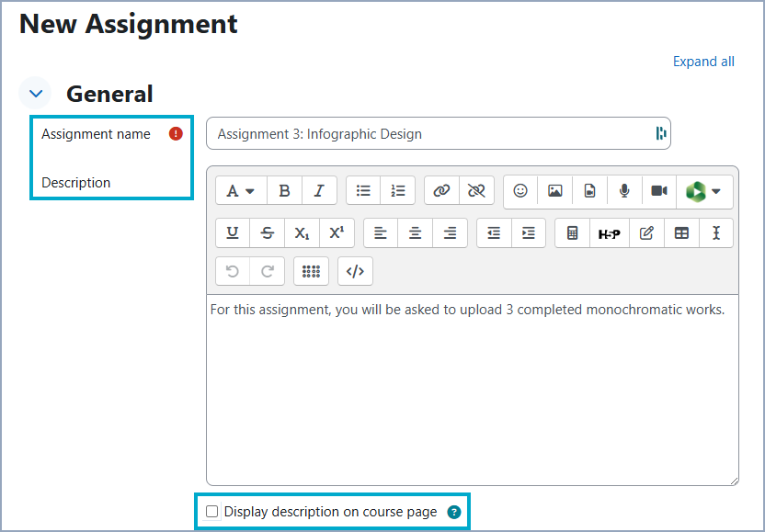Toggle bold formatting

pyautogui.click(x=284, y=191)
